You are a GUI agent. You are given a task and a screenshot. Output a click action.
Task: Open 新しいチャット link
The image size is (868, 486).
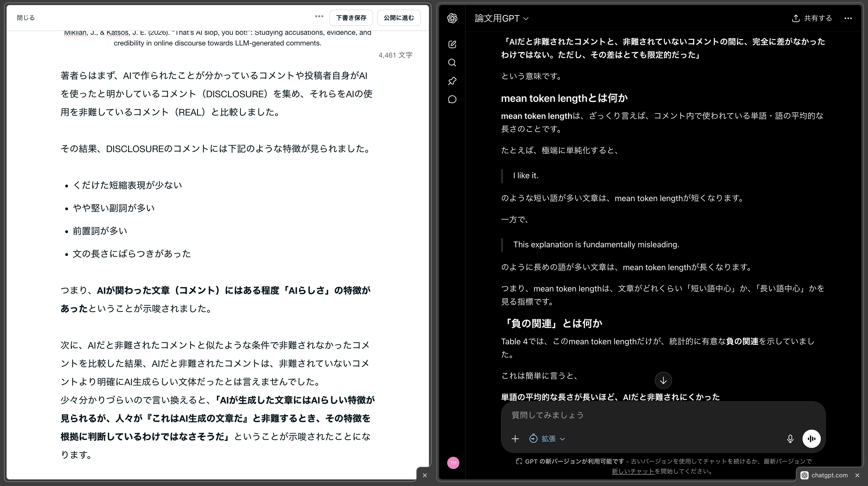633,471
